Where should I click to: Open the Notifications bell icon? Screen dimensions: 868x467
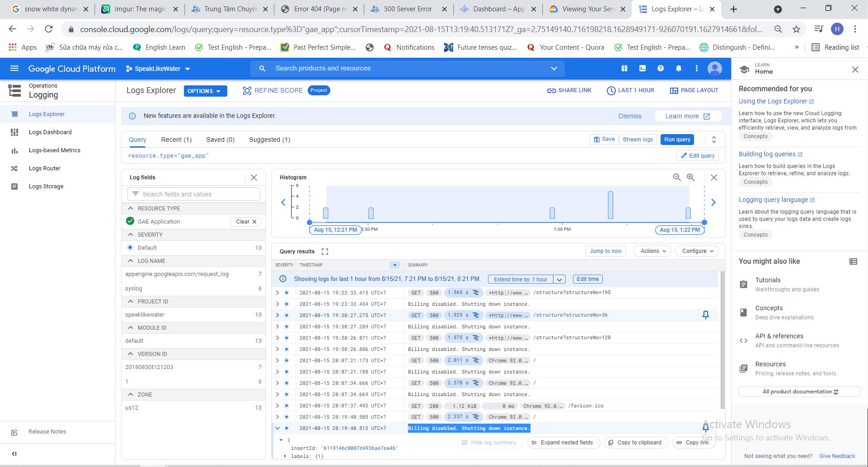tap(679, 69)
